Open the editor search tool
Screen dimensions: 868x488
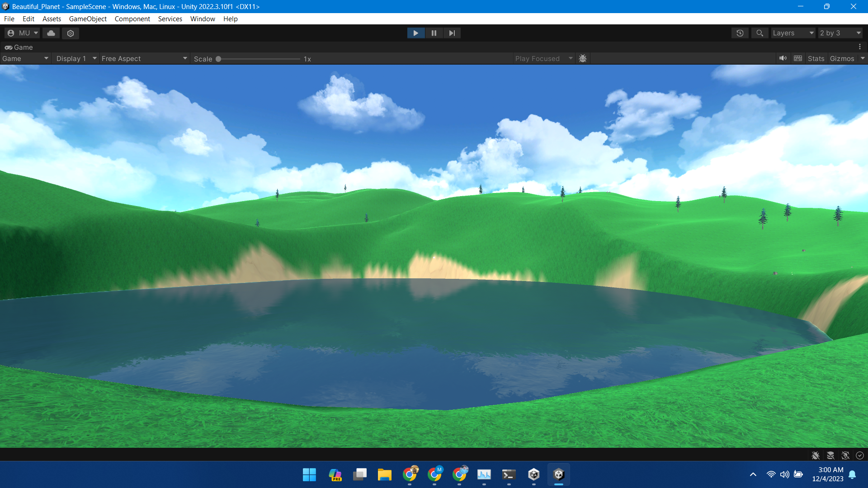point(759,33)
